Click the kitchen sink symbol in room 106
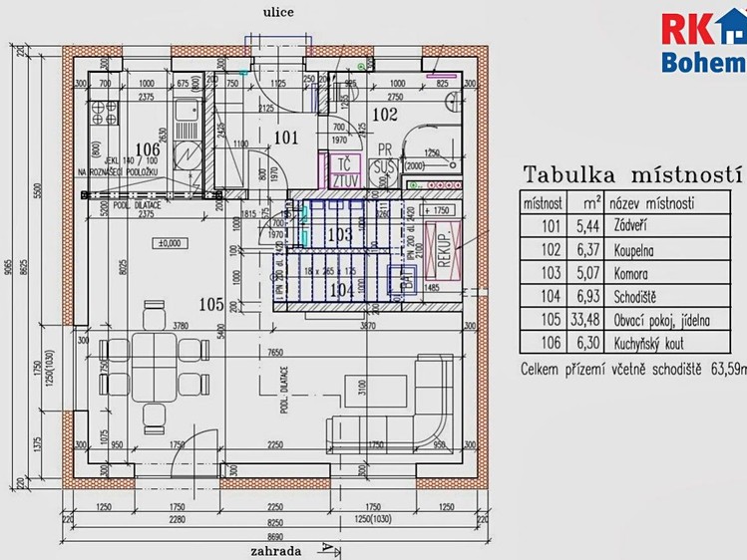 [x=187, y=110]
